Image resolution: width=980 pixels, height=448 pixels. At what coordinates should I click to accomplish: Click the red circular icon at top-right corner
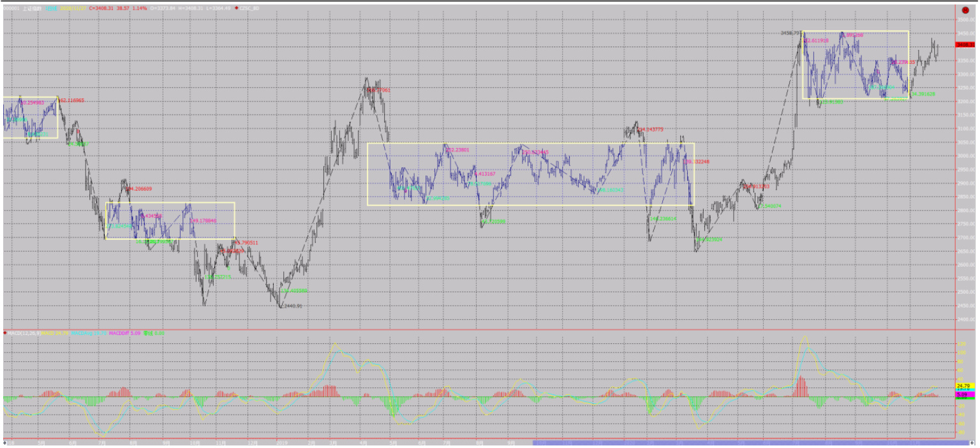click(x=965, y=10)
